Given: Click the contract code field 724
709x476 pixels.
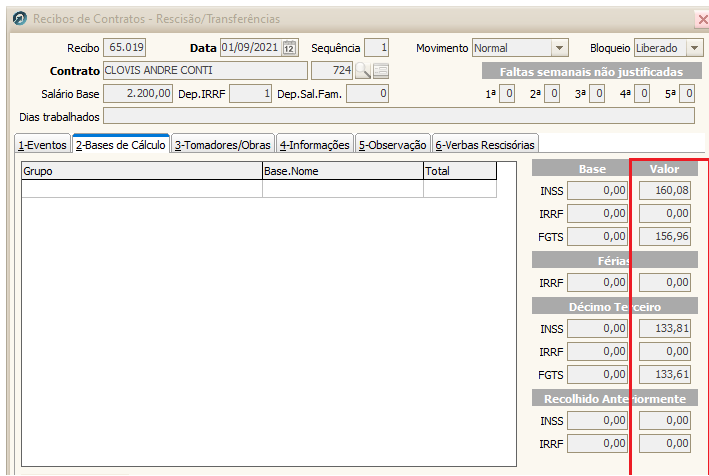Looking at the screenshot, I should (332, 71).
